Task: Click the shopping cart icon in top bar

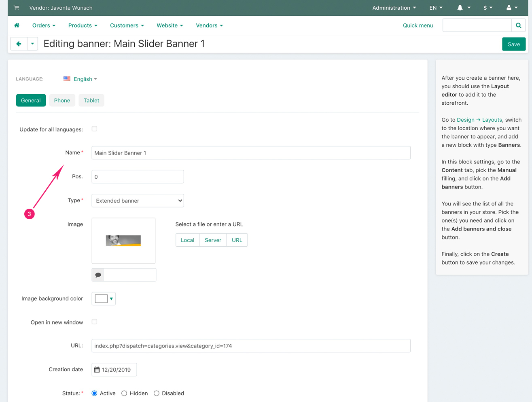Action: (x=17, y=8)
